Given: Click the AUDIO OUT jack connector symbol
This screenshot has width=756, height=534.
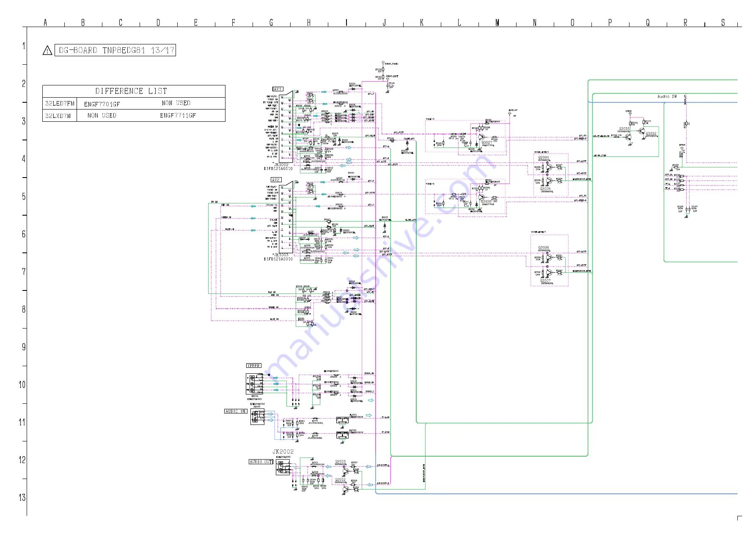Looking at the screenshot, I should tap(283, 468).
